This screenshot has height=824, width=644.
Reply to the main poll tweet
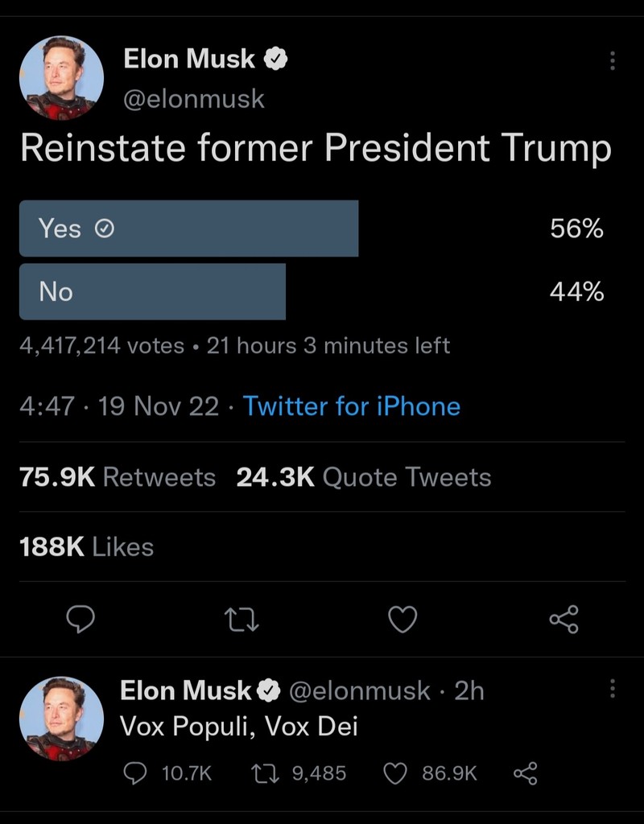point(80,619)
